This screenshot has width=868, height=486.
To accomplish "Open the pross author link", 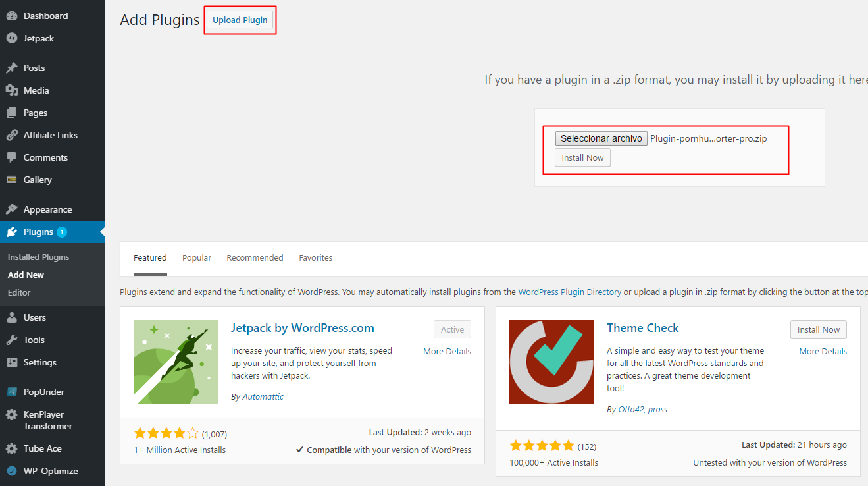I will click(657, 409).
